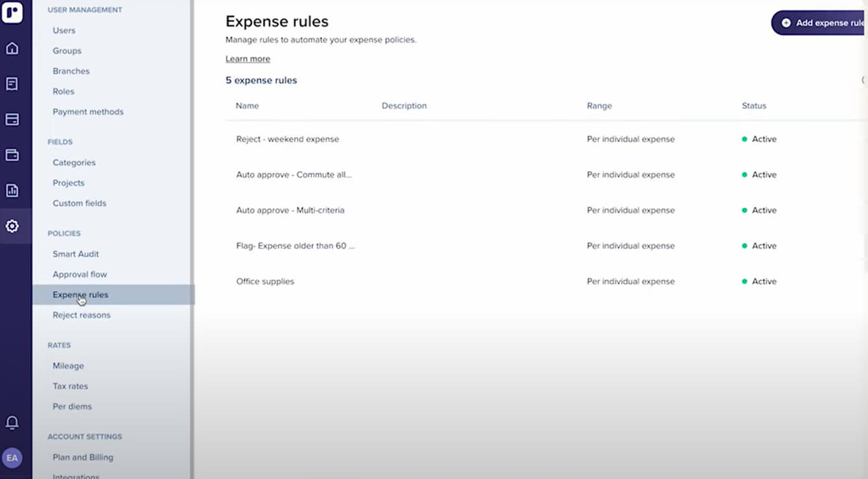The width and height of the screenshot is (868, 479).
Task: Open the expenses receipt icon in sidebar
Action: click(12, 84)
